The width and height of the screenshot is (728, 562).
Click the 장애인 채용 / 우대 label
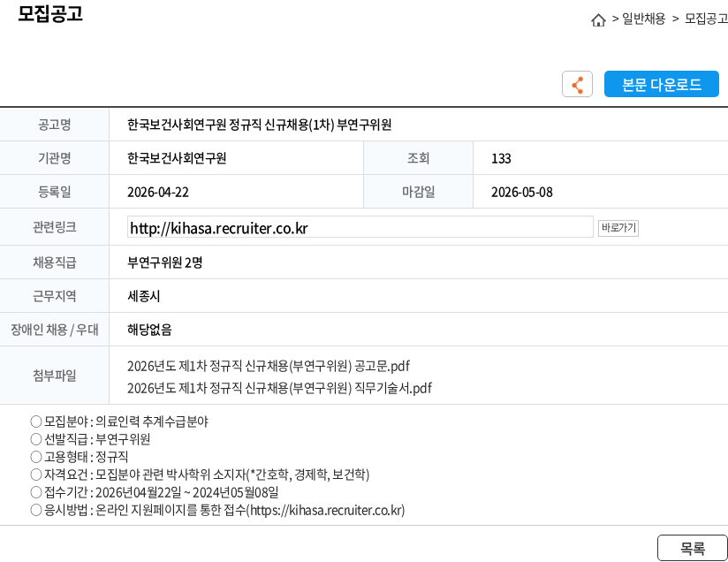pyautogui.click(x=54, y=330)
